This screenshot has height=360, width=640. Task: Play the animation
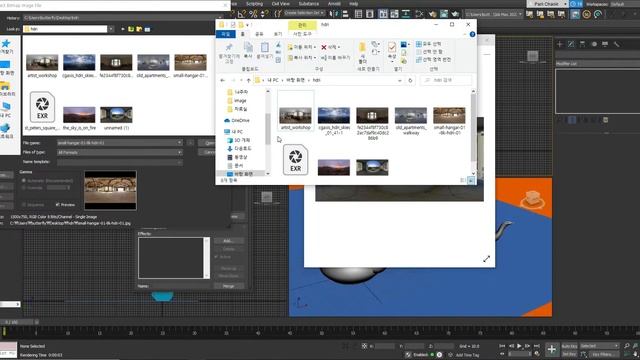[519, 346]
